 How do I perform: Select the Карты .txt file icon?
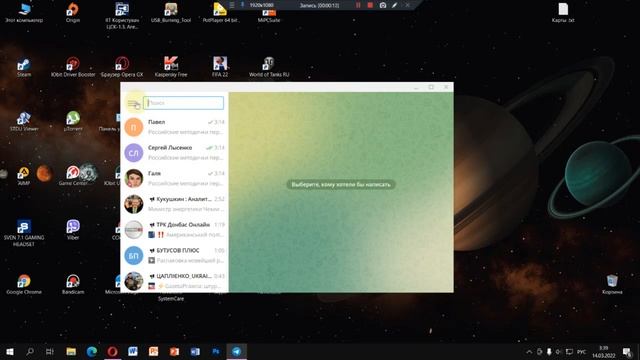563,12
